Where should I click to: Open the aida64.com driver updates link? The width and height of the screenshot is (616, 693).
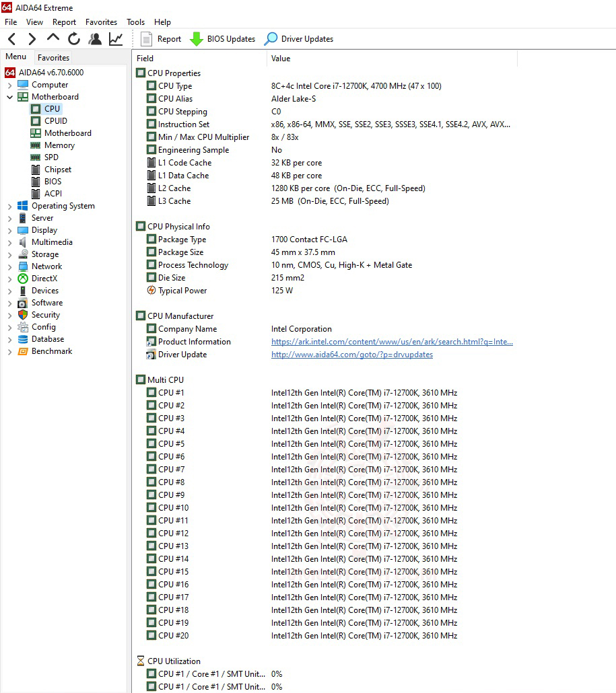click(352, 355)
